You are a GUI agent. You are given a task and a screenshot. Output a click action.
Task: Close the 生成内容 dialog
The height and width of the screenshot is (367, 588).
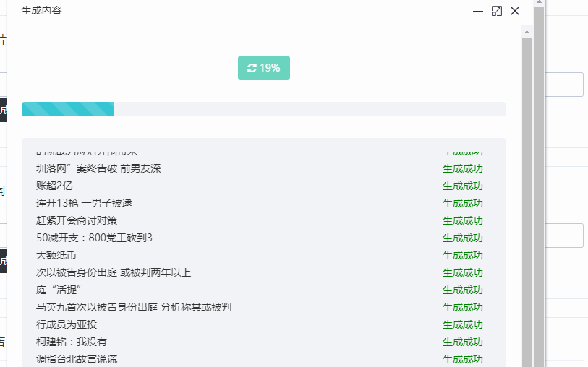(515, 11)
